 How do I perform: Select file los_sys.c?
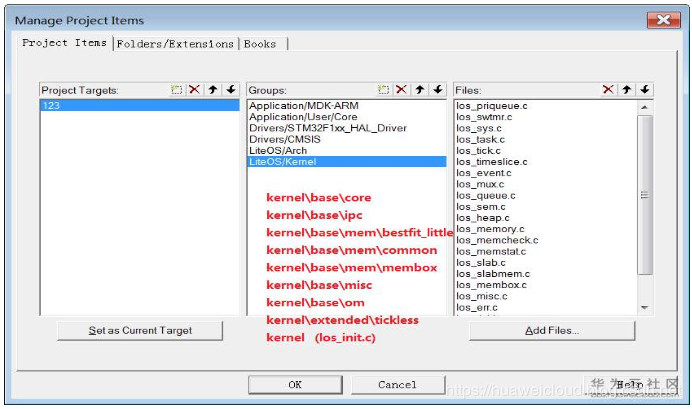coord(479,128)
